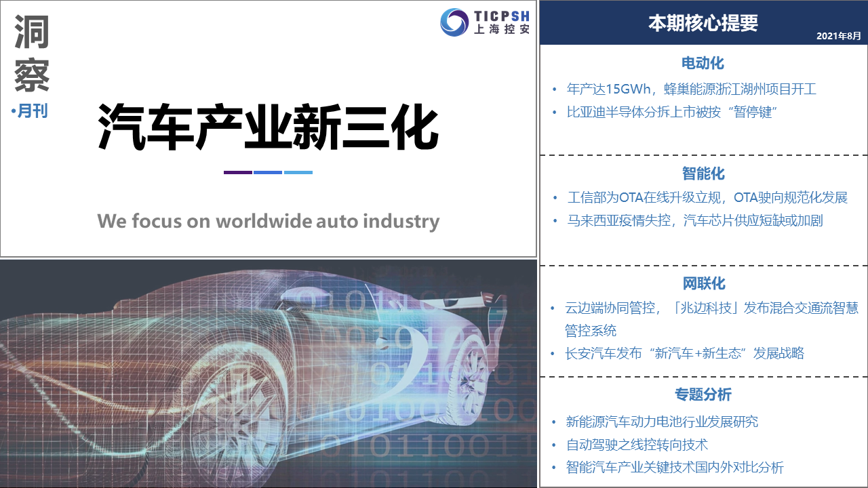
Task: Click the 月刊 label under 洞察
Action: click(x=32, y=111)
